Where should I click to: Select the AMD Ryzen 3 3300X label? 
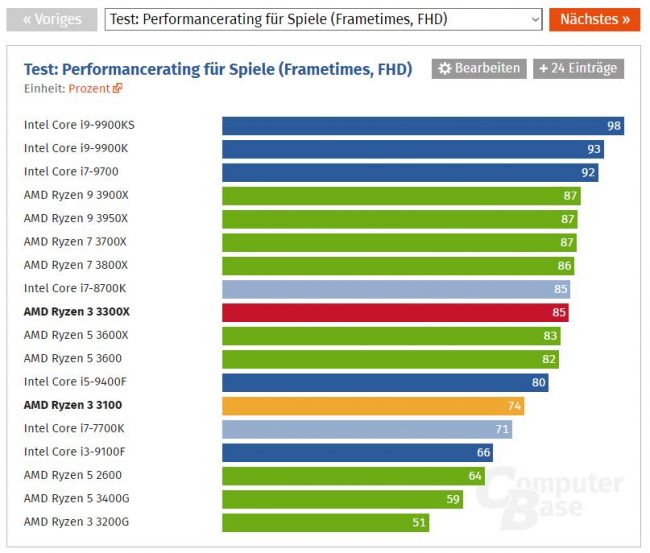point(77,312)
